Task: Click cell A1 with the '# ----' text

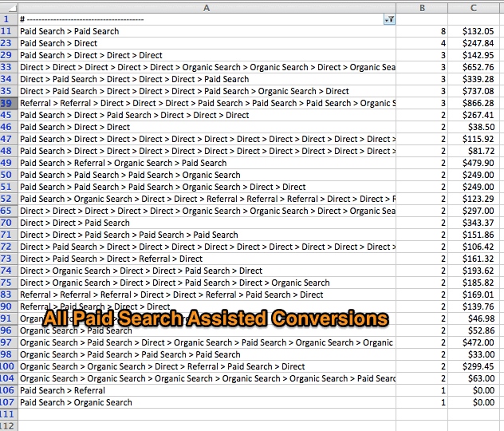Action: 207,19
